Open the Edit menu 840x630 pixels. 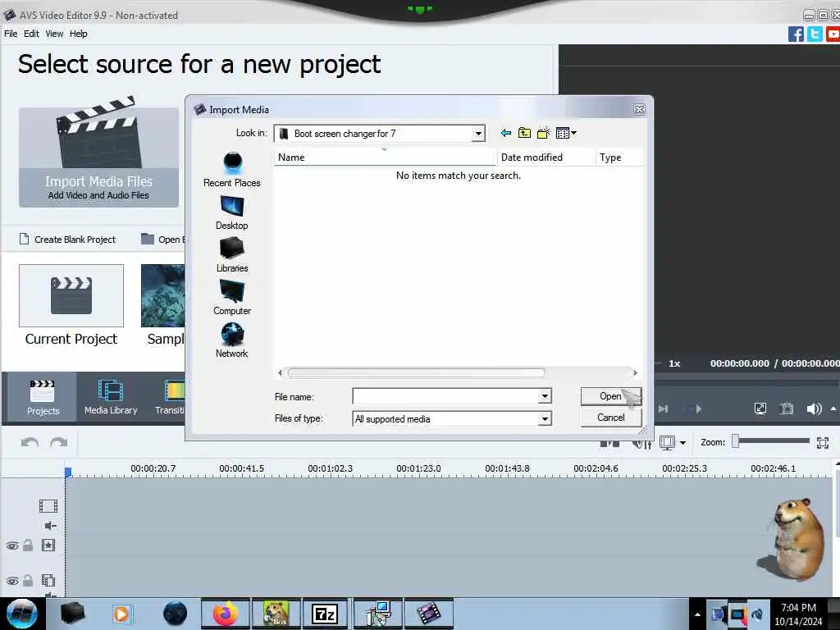[31, 34]
